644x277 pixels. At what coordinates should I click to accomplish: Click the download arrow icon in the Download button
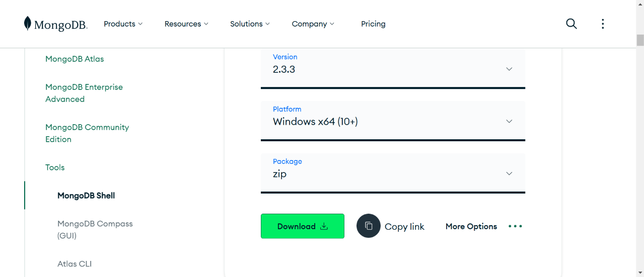(324, 226)
